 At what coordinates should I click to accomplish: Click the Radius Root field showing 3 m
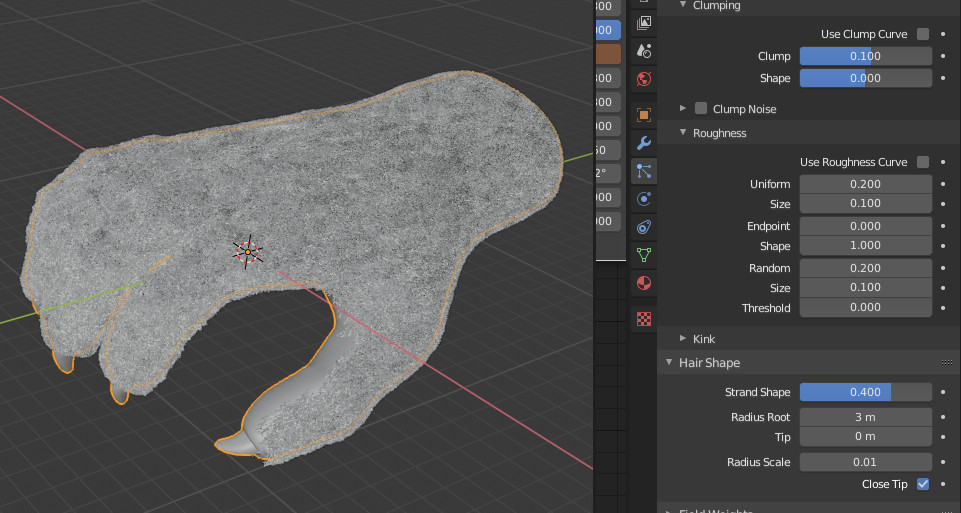pyautogui.click(x=865, y=417)
